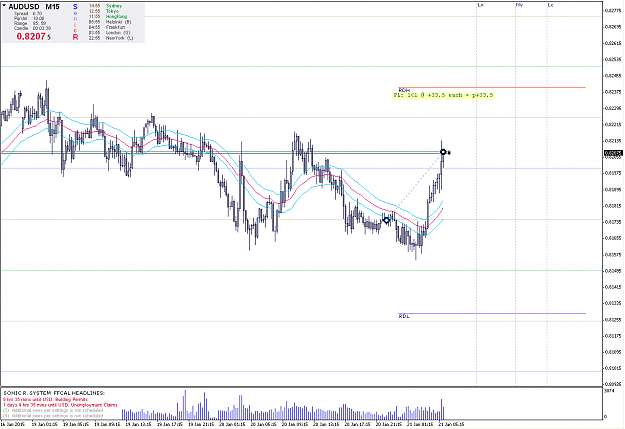This screenshot has width=625, height=429.
Task: Click the large blue S Sonic logo letter
Action: (75, 7)
